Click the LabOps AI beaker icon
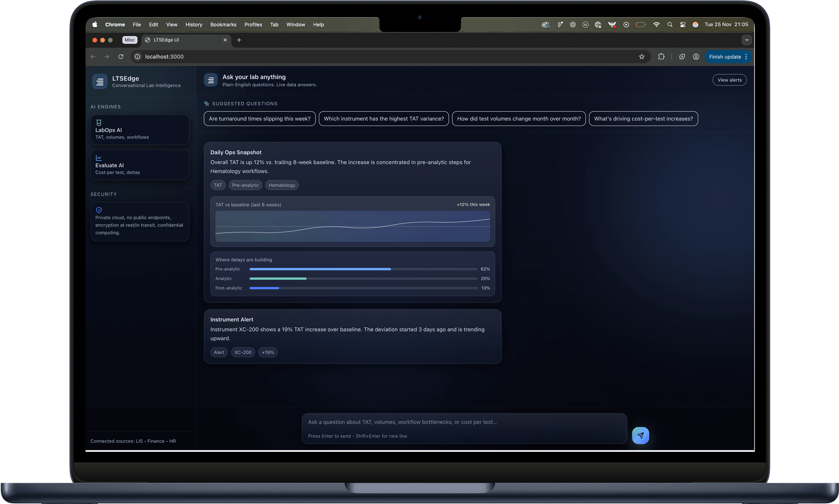 click(x=99, y=123)
